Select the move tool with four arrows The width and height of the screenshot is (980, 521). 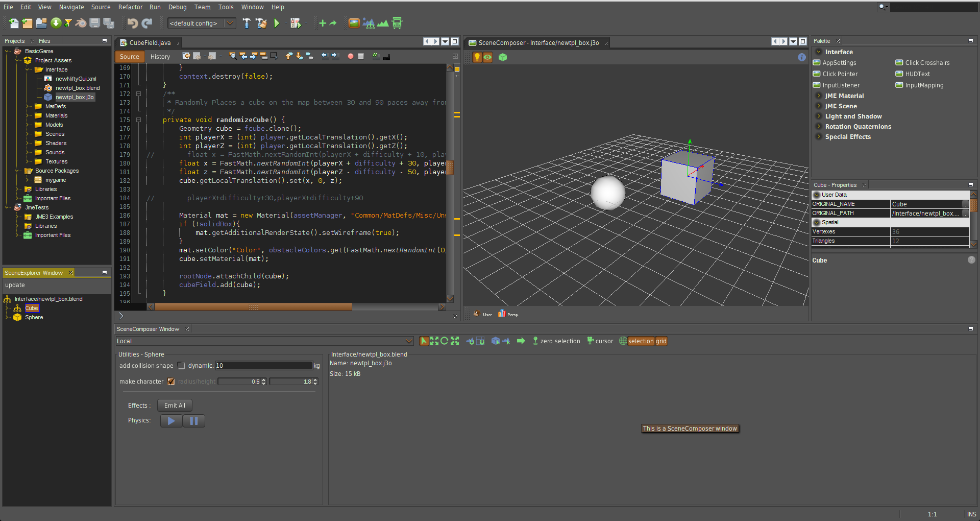point(434,341)
